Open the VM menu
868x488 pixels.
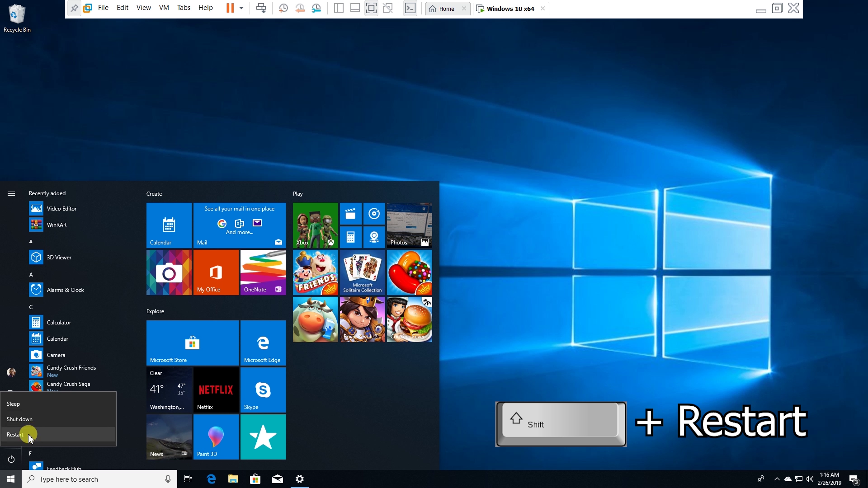164,8
